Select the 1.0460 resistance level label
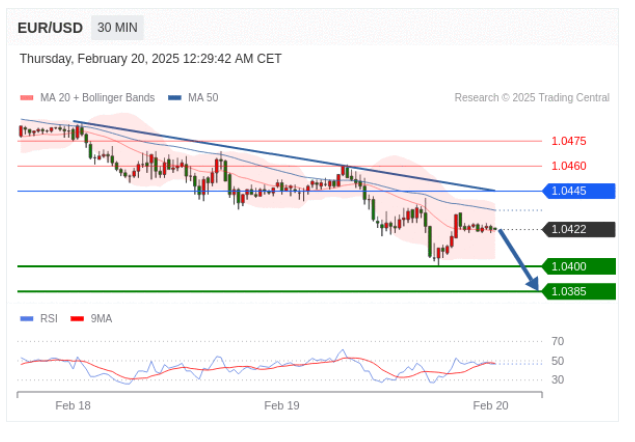 click(569, 166)
